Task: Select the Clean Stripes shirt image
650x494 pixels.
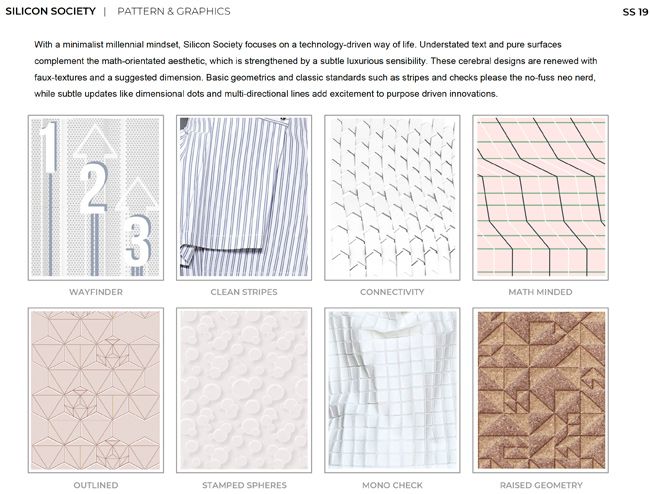Action: 244,198
